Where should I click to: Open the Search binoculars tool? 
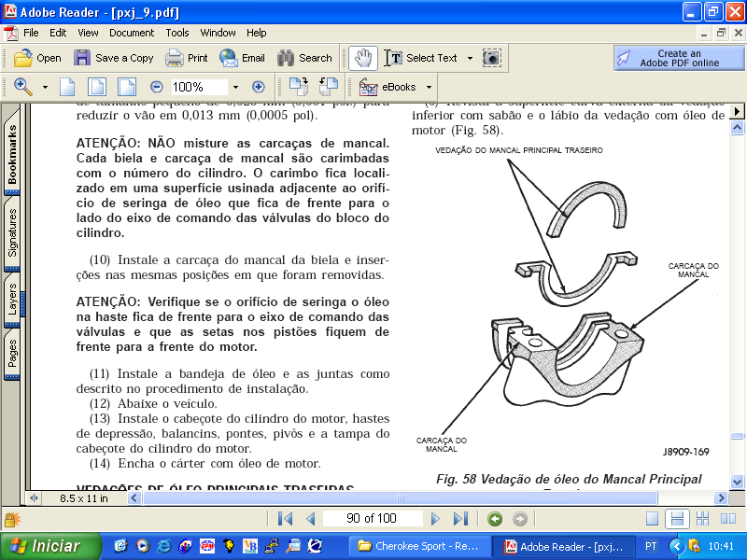(x=304, y=58)
